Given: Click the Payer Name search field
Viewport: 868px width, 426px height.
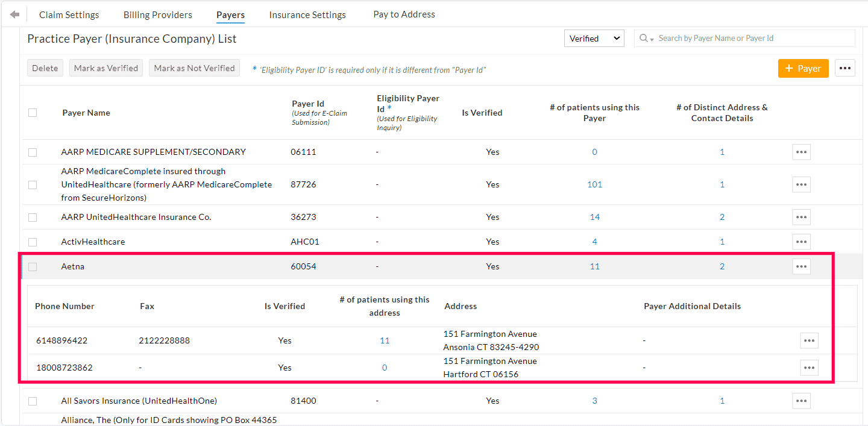Looking at the screenshot, I should (723, 38).
